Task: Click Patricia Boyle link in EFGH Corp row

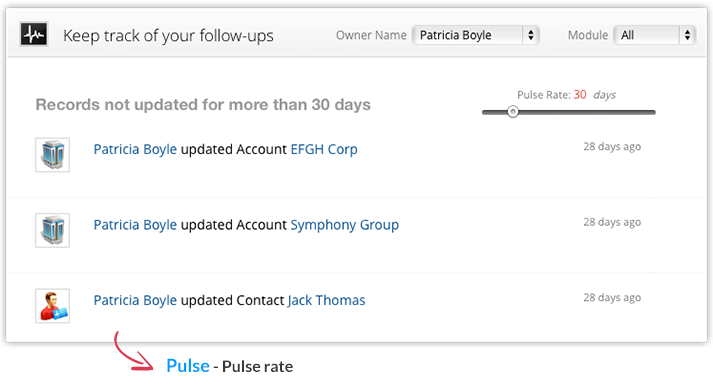Action: point(135,150)
